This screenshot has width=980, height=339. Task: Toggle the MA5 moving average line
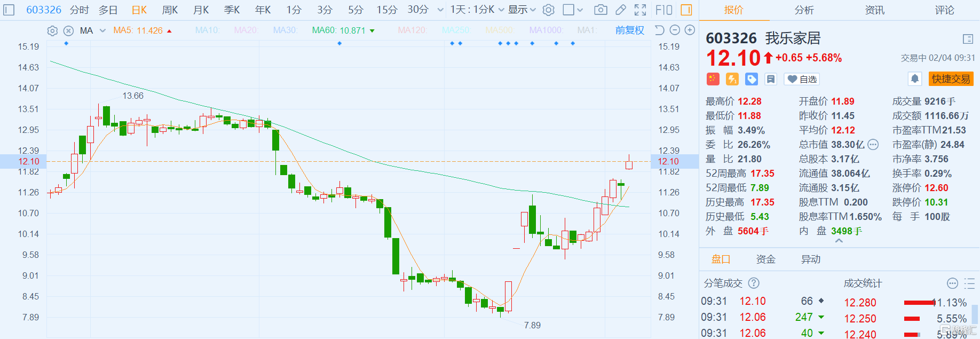click(x=138, y=30)
